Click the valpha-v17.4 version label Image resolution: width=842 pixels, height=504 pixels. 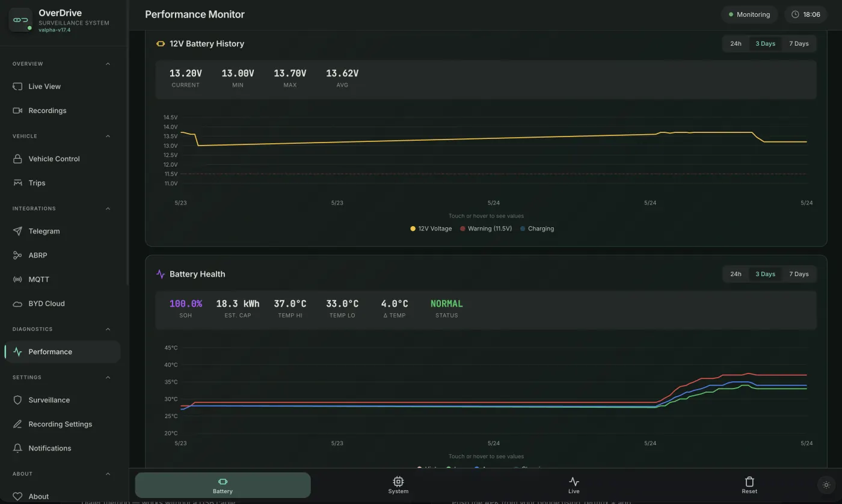pyautogui.click(x=55, y=30)
